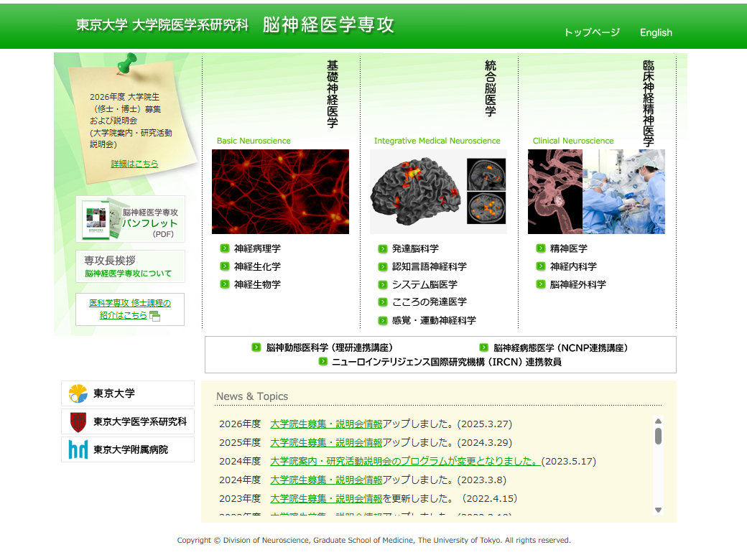
Task: Open the 2026年度 大学院生募集・説明会情報 news link
Action: point(326,424)
